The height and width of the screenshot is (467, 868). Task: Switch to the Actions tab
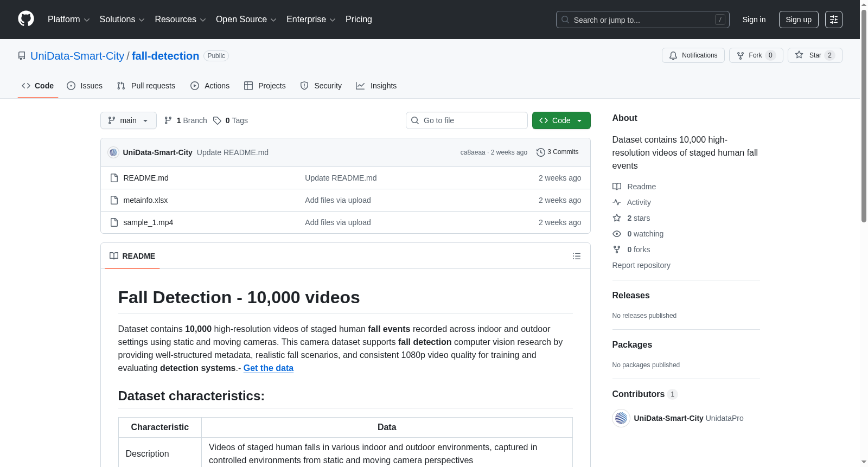(210, 86)
